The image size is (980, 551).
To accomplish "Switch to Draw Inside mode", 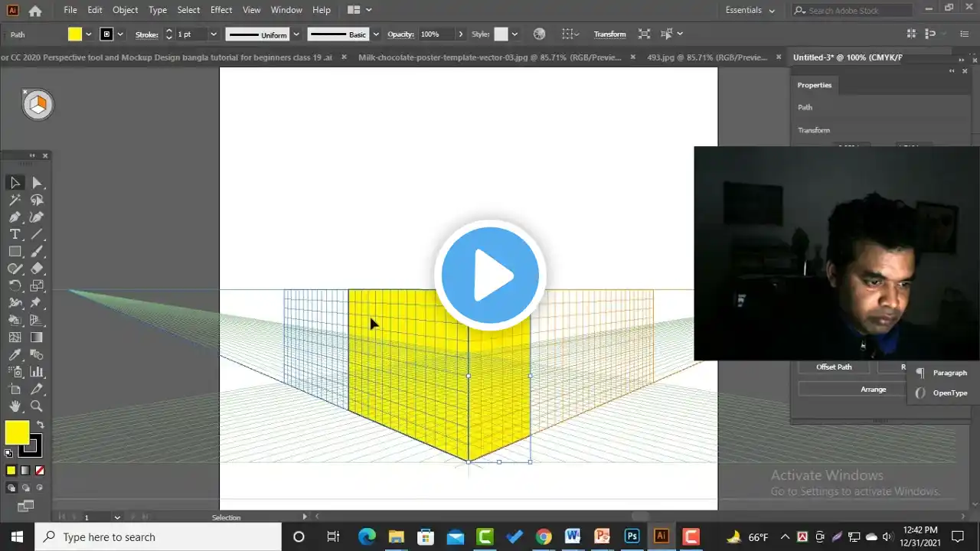I will [38, 487].
